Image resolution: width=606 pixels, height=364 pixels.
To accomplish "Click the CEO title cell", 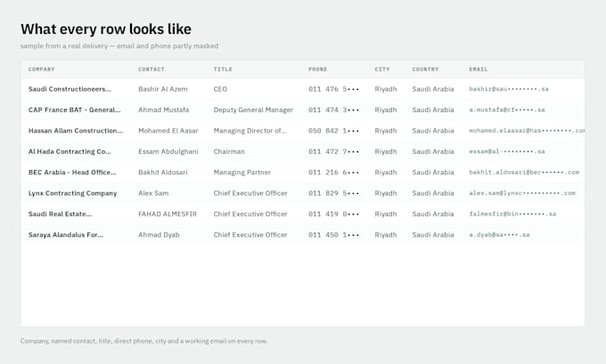I will click(220, 89).
